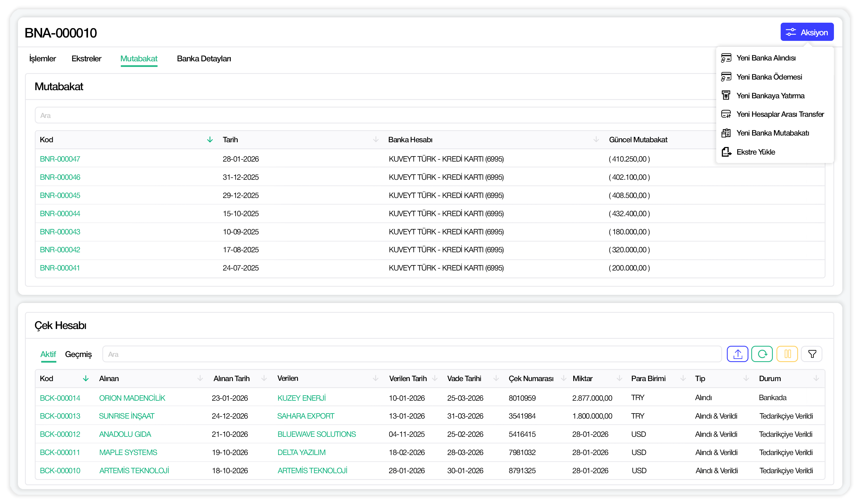Open the Banka Detayları tab

click(x=204, y=59)
